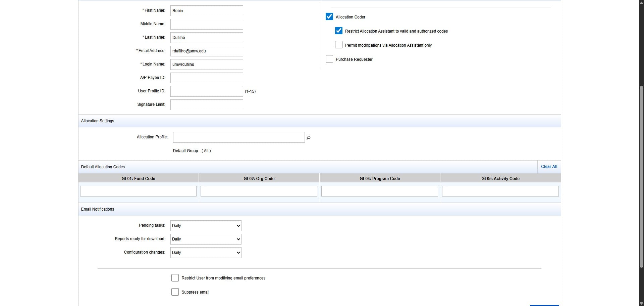Click the Allocation Profile input field

pos(238,137)
